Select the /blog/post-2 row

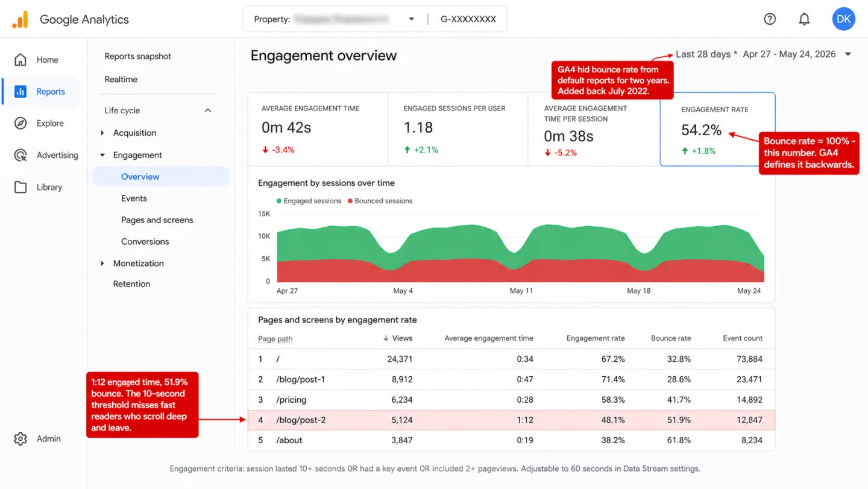coord(511,420)
